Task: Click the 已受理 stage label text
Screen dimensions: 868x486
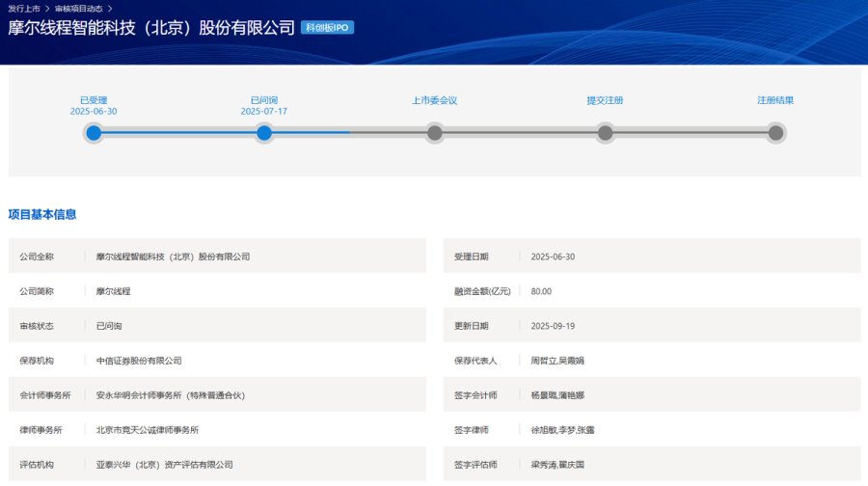Action: [x=94, y=100]
